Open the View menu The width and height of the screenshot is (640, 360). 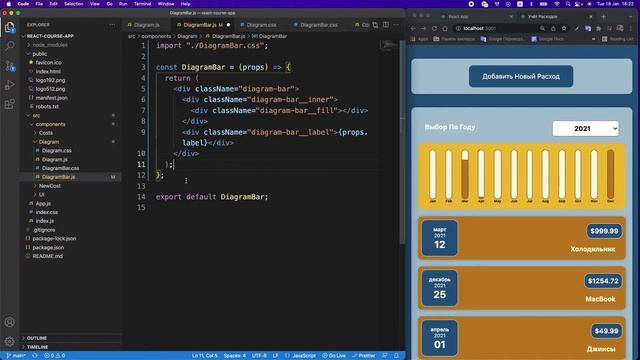click(x=95, y=4)
